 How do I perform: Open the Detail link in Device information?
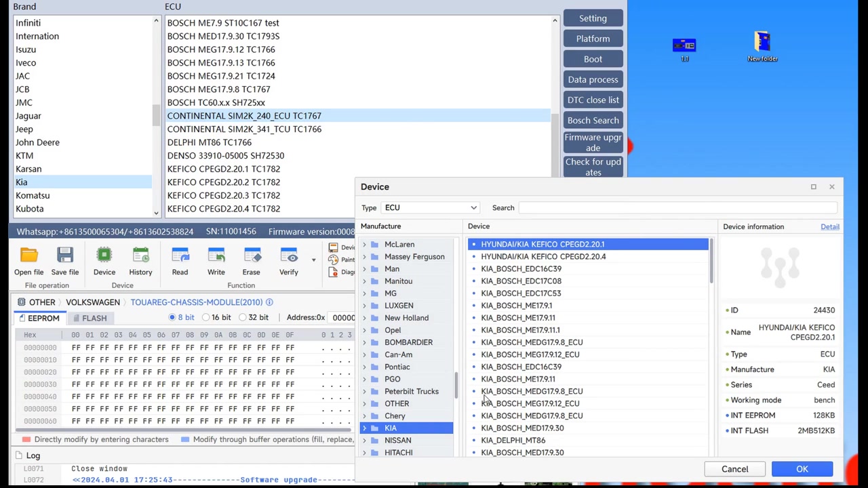tap(830, 227)
